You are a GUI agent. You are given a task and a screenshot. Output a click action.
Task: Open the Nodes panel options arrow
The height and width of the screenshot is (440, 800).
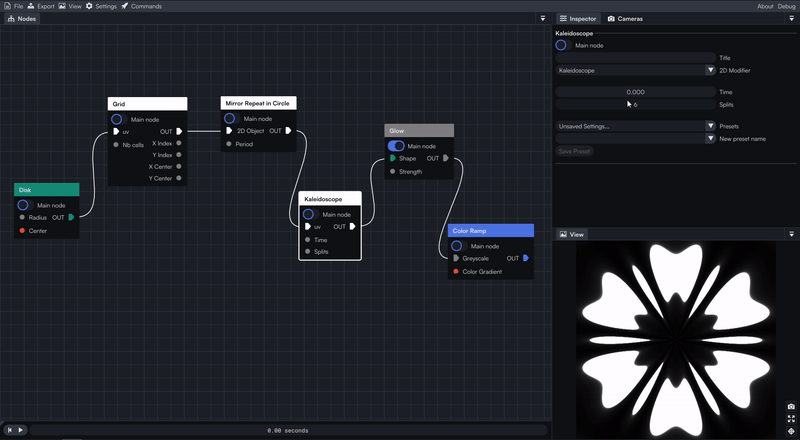543,18
